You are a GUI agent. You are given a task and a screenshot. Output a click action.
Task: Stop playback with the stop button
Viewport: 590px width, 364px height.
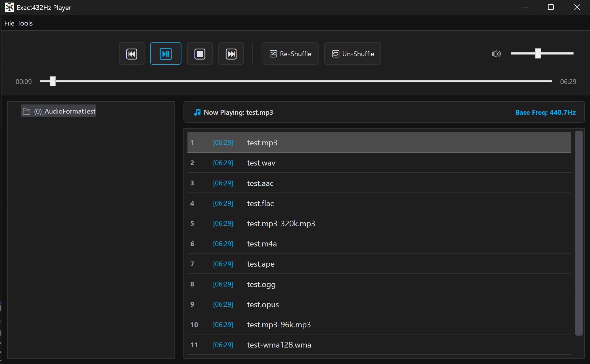(x=200, y=54)
